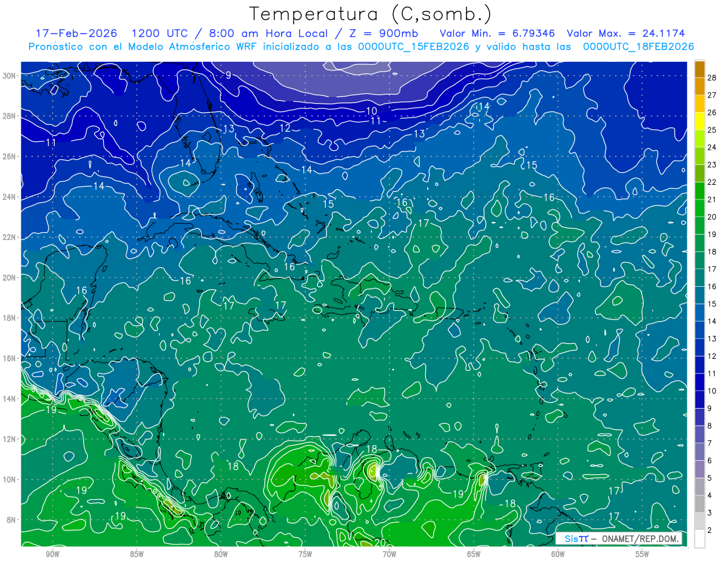
Task: Click the '1200 UTC' time text
Action: (161, 33)
